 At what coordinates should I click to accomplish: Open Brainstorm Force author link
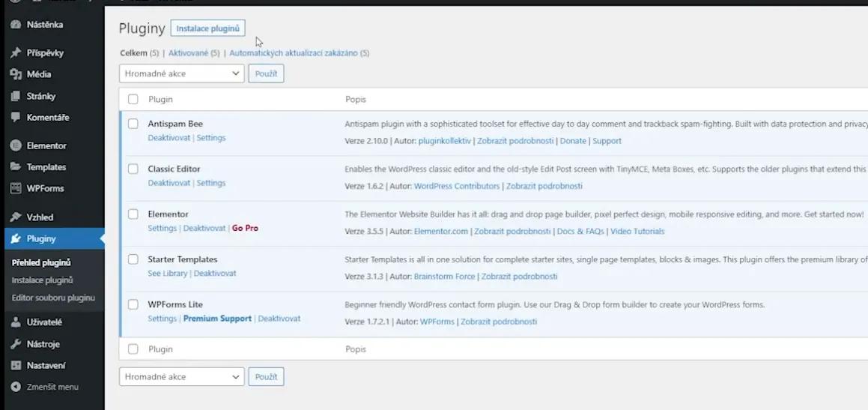[445, 277]
